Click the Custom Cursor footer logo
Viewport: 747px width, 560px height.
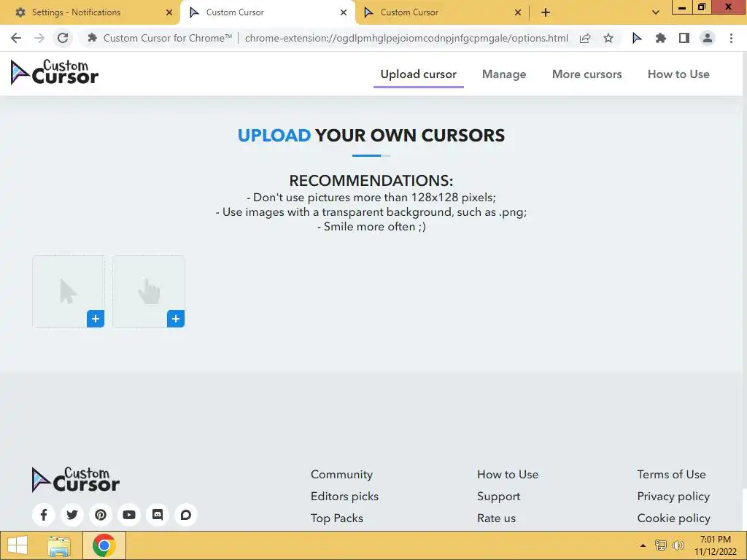(x=75, y=480)
